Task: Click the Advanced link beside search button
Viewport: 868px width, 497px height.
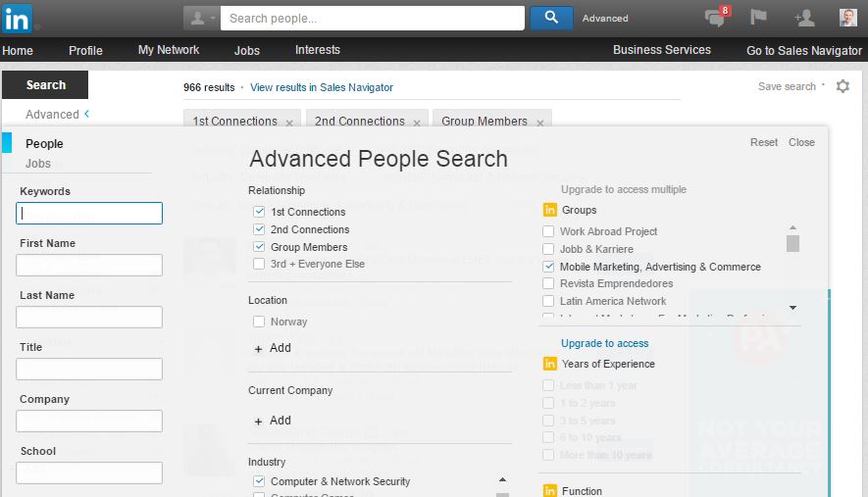Action: 605,19
